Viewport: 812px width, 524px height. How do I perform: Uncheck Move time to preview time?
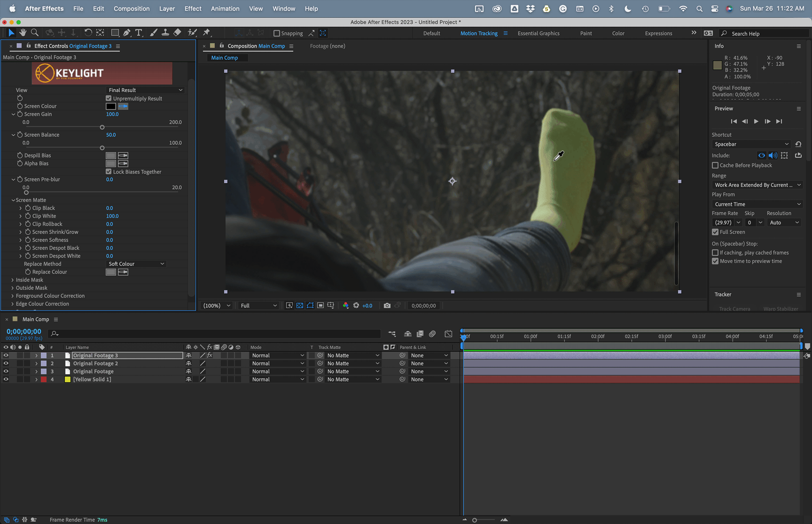pyautogui.click(x=715, y=261)
